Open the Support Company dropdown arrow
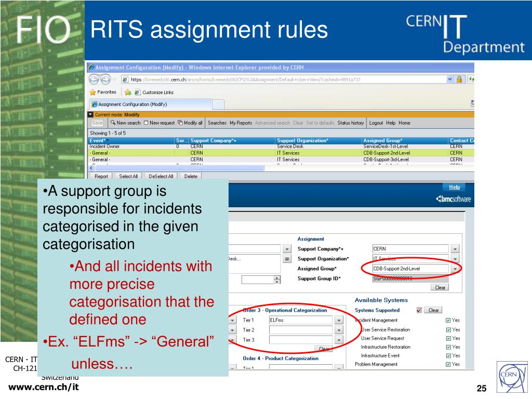532x399 pixels. [x=455, y=249]
